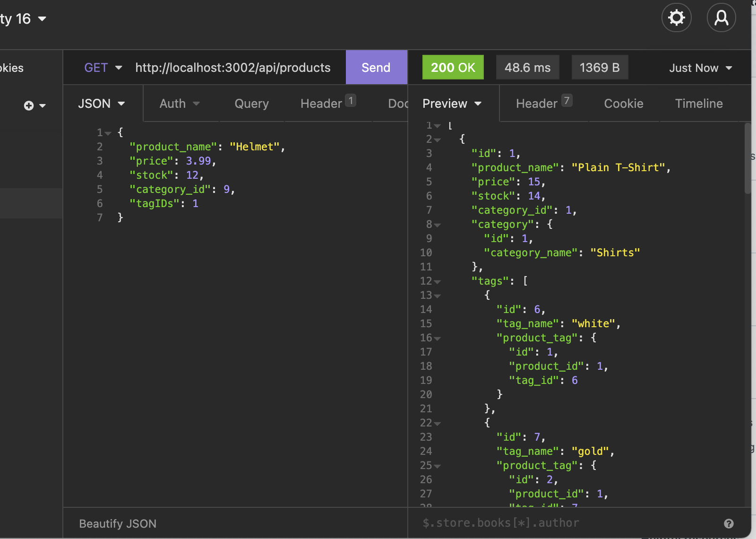Open the Preview mode dropdown
This screenshot has width=756, height=539.
coord(452,104)
